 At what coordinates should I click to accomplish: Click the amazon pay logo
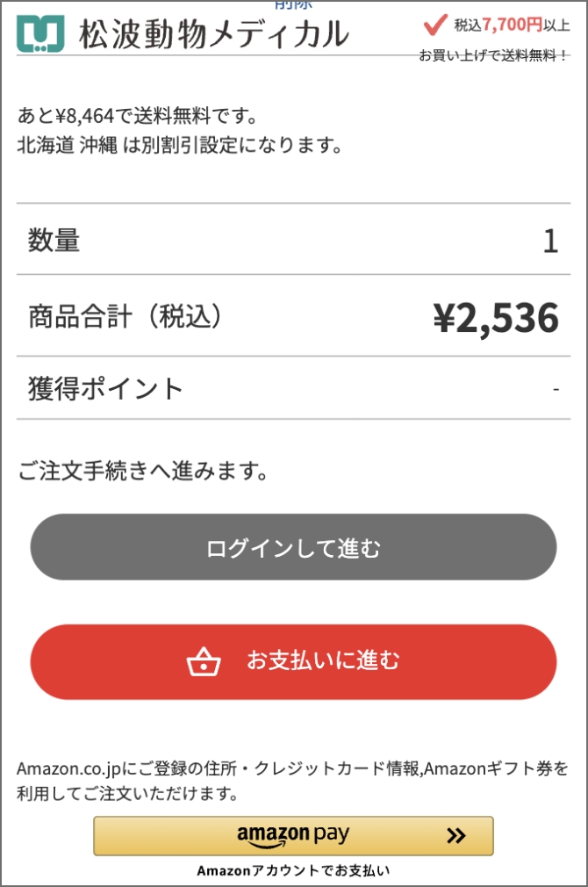click(293, 835)
